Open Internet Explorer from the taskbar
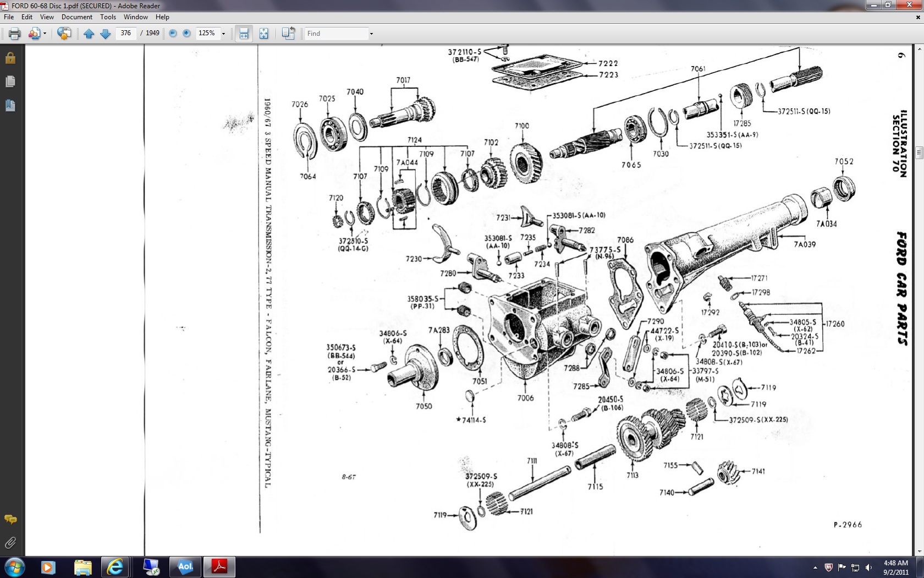 (115, 567)
